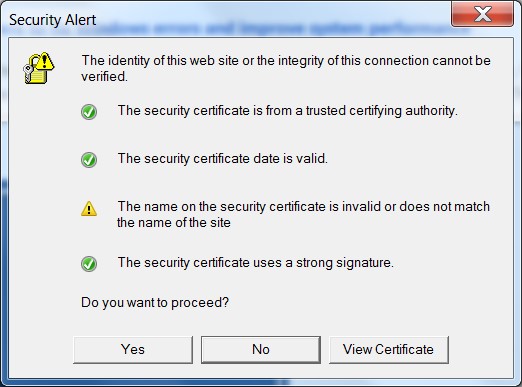Choose Yes to proceed
The width and height of the screenshot is (522, 387).
click(133, 349)
